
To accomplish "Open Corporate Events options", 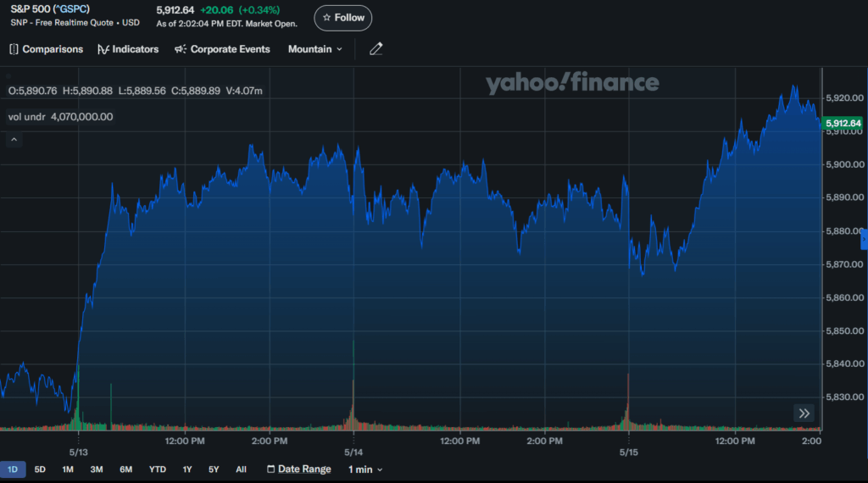I will pos(223,49).
